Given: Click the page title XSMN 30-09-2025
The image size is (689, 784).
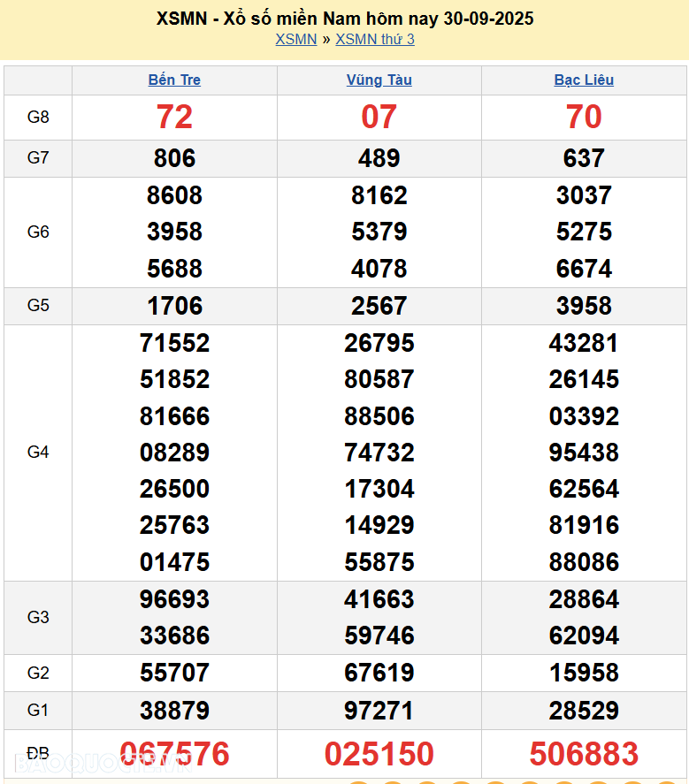Looking at the screenshot, I should (345, 19).
